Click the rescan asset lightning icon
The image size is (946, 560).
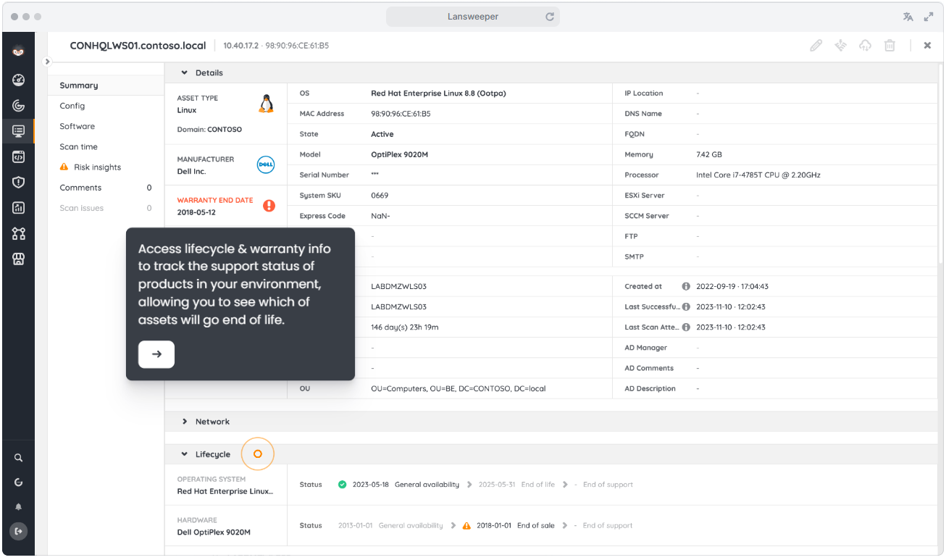point(840,46)
